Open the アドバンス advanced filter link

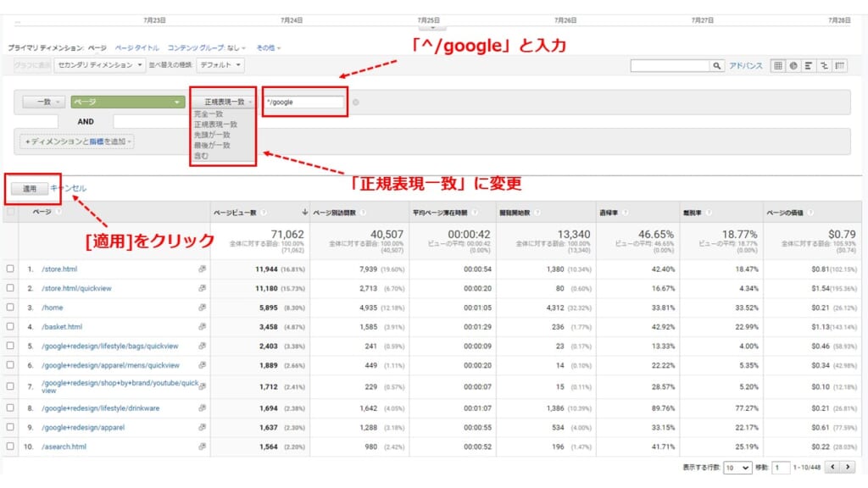tap(746, 66)
